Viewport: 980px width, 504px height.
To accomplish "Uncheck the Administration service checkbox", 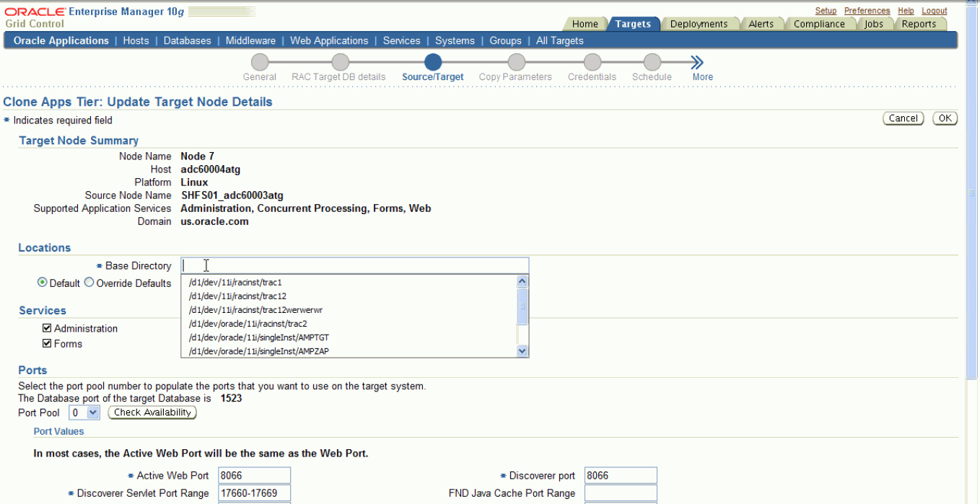I will pyautogui.click(x=47, y=328).
